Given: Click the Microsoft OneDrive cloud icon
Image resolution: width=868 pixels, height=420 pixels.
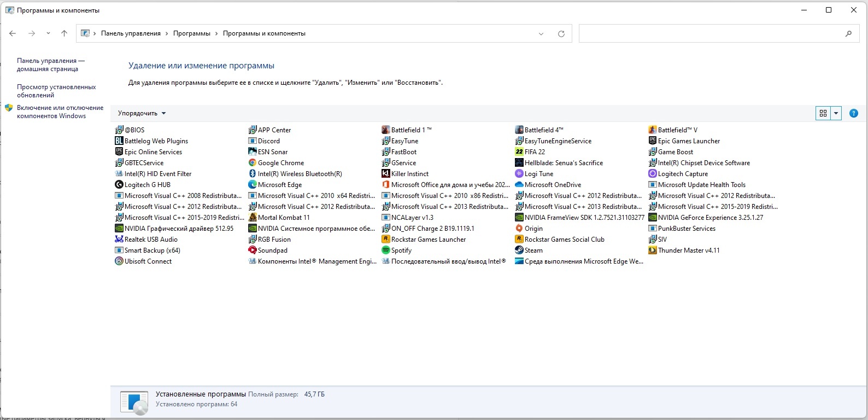Looking at the screenshot, I should click(x=519, y=185).
